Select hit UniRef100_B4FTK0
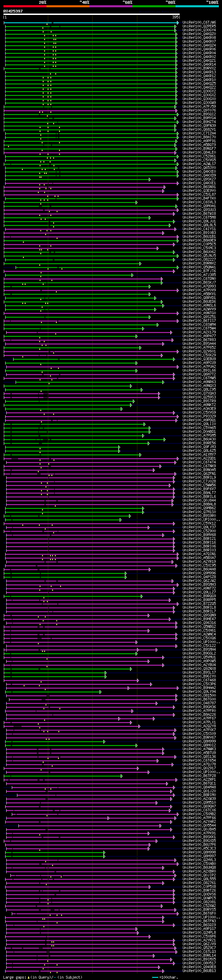222x980 pixels. [199, 198]
